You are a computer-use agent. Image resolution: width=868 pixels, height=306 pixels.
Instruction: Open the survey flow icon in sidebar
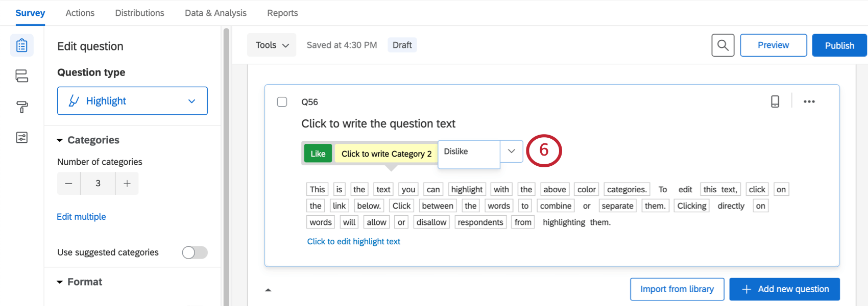click(x=21, y=76)
